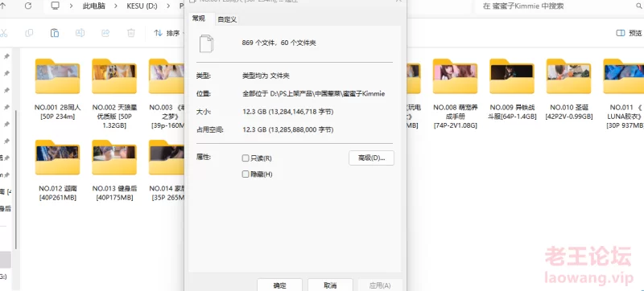Enable the 隐藏(H) hidden checkbox
644x291 pixels.
(x=257, y=174)
